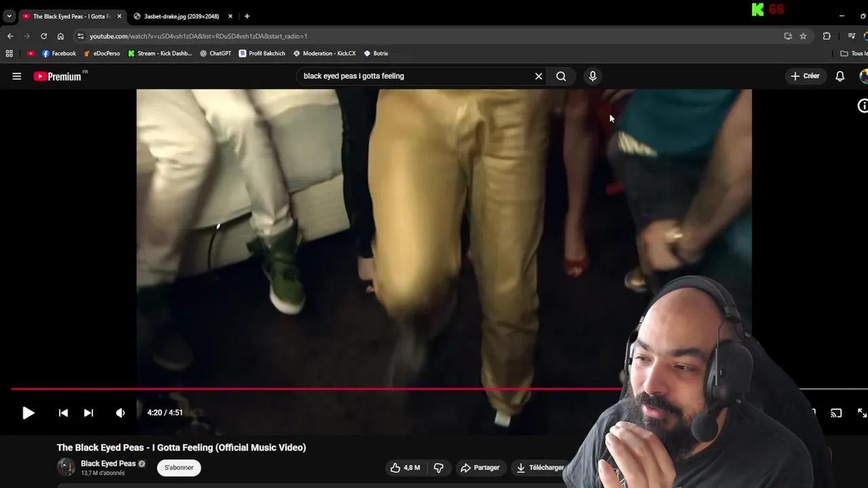
Task: Reload the current page
Action: (x=43, y=36)
